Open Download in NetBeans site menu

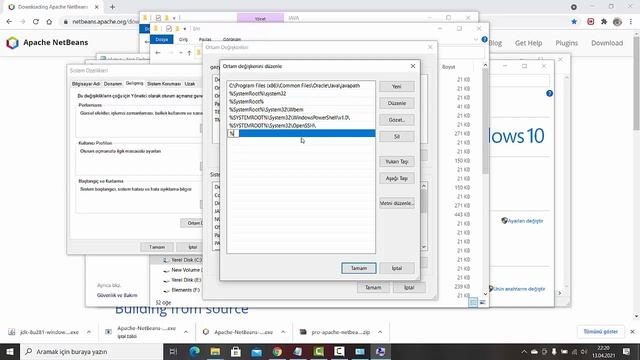click(x=607, y=43)
